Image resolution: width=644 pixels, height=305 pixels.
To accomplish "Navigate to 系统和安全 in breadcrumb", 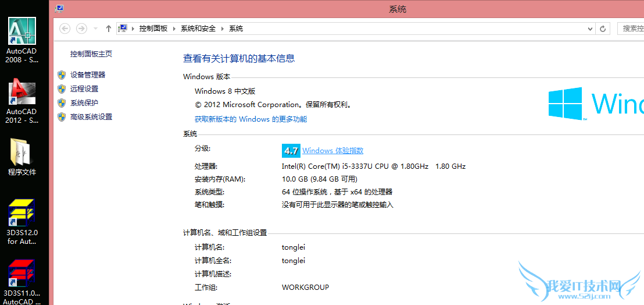I will pos(198,29).
